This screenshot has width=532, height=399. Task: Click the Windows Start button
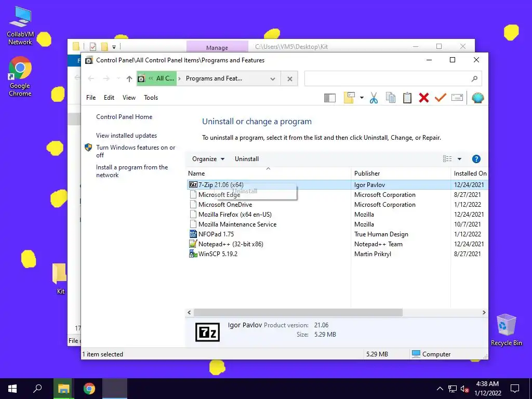click(12, 389)
